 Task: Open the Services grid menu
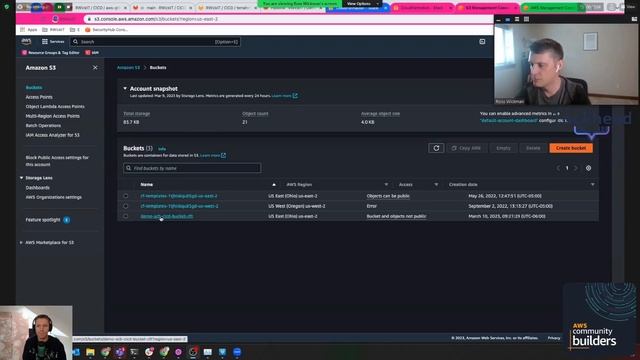point(53,42)
